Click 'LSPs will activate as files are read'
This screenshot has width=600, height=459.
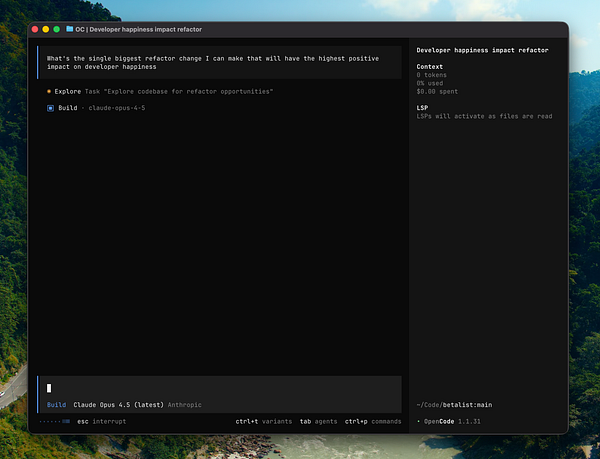coord(484,116)
